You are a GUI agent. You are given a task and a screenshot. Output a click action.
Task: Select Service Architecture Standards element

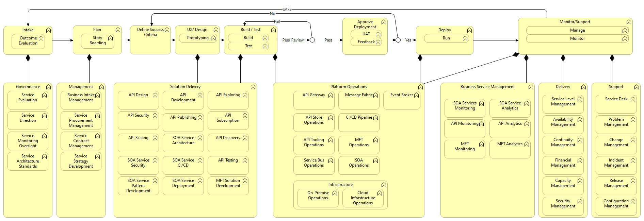click(28, 161)
